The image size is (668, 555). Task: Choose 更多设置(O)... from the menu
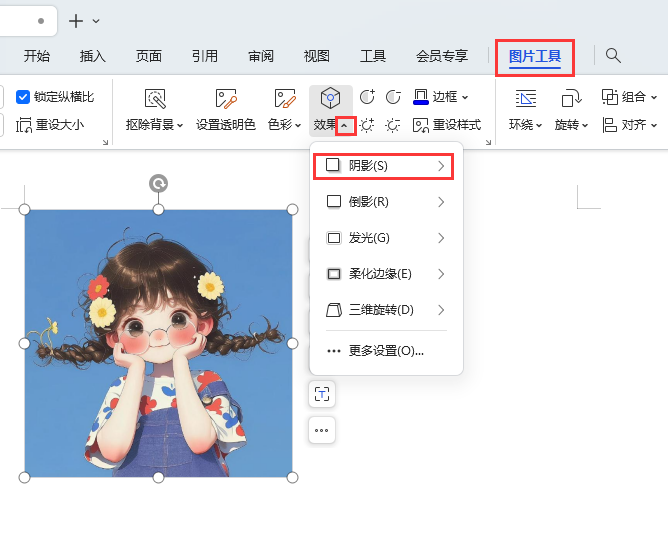tap(386, 351)
